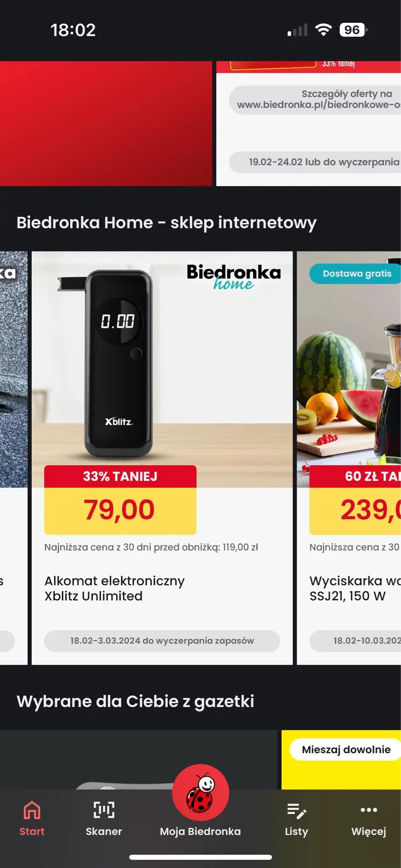The image size is (401, 868).
Task: Tap the cellular signal bars icon
Action: click(x=297, y=30)
